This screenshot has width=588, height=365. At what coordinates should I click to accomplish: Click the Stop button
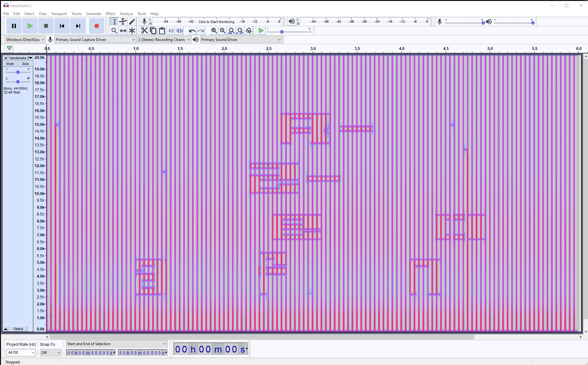tap(46, 26)
